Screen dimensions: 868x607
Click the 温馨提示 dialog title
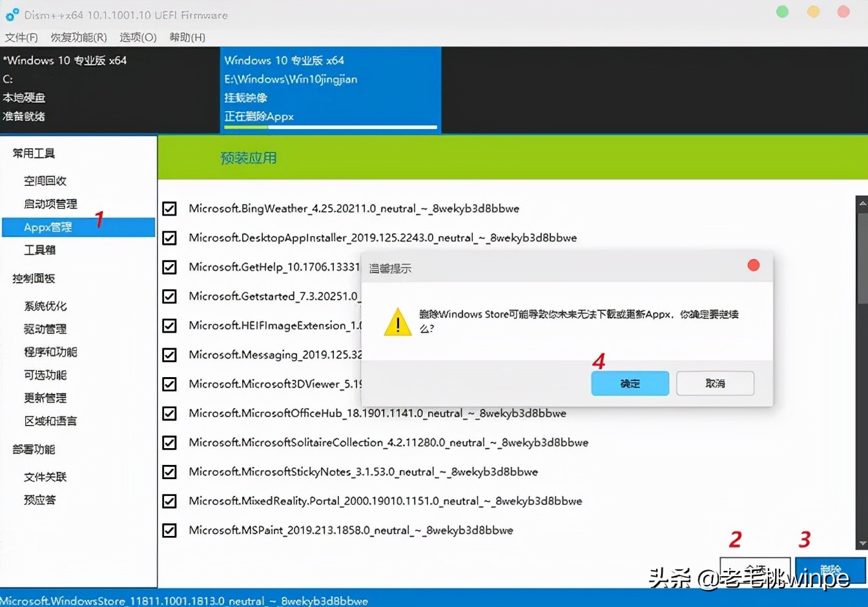pyautogui.click(x=390, y=269)
